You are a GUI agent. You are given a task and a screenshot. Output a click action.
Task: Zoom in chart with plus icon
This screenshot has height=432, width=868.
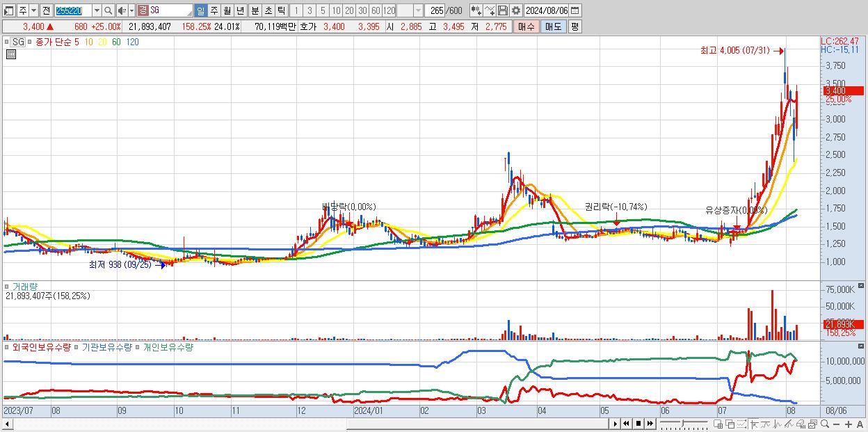pyautogui.click(x=848, y=424)
